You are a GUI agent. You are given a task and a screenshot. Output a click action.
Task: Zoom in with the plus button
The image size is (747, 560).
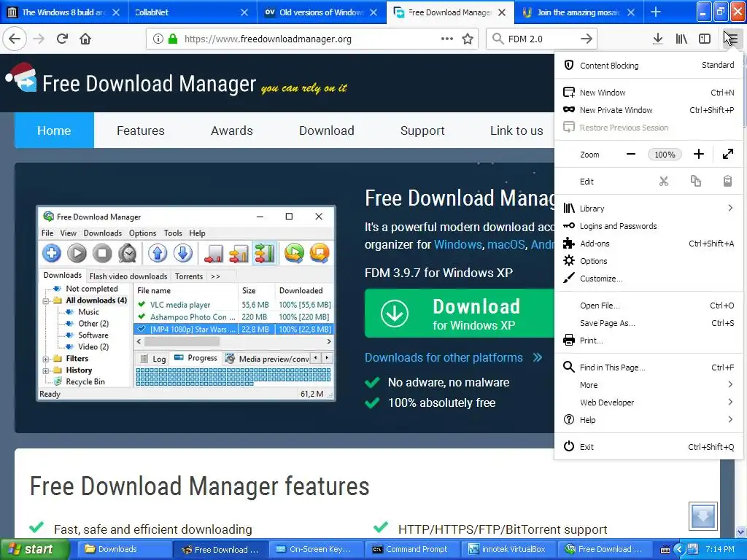pos(698,155)
